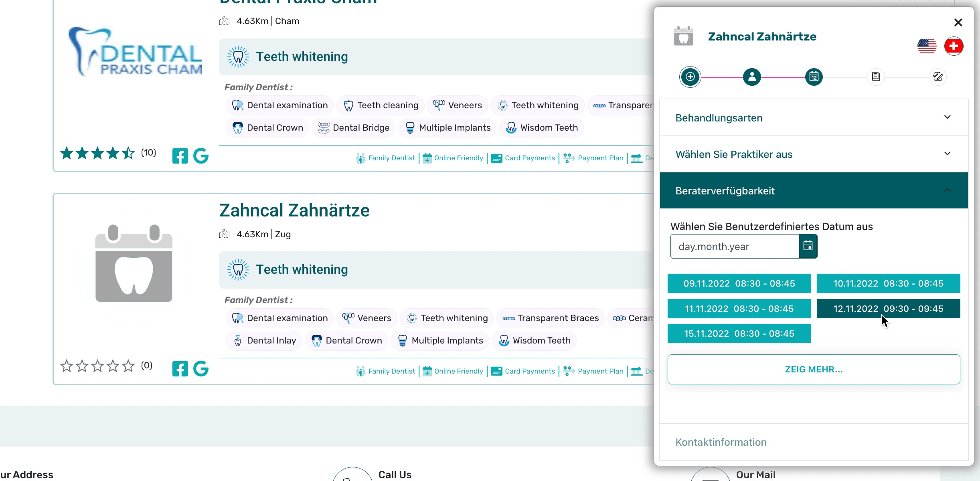Close the Zahncal Zahnärtze booking panel
The width and height of the screenshot is (980, 481).
958,22
